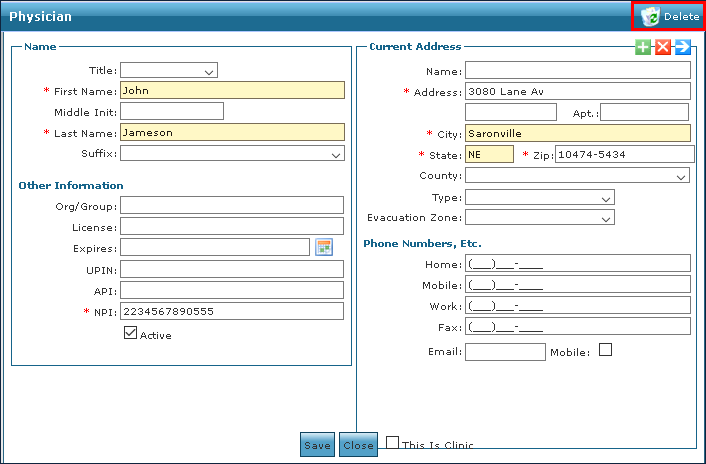Open the Expires date calendar picker

(x=324, y=247)
